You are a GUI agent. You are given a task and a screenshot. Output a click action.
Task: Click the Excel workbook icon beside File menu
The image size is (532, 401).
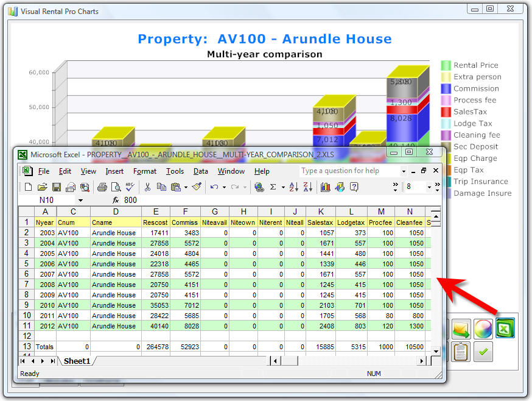27,171
